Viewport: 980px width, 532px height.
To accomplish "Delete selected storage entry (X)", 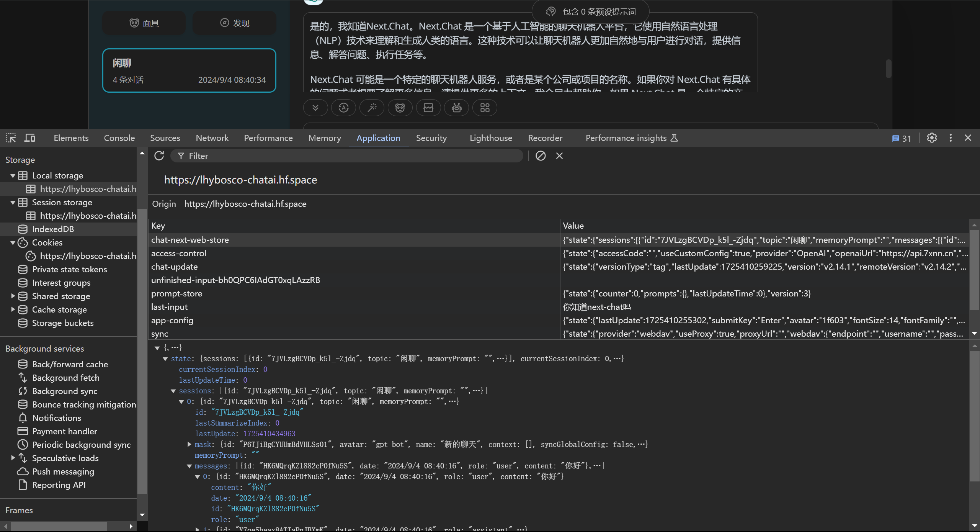I will 559,156.
